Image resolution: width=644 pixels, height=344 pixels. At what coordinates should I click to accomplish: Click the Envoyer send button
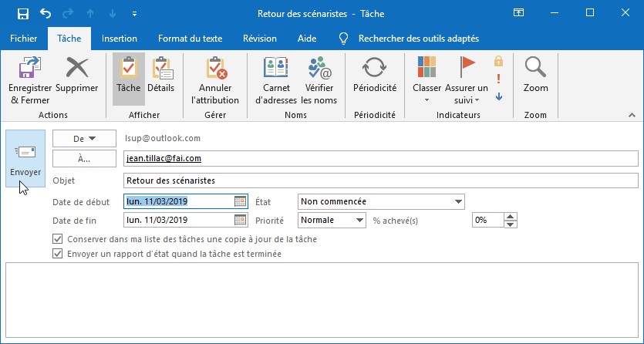[25, 160]
